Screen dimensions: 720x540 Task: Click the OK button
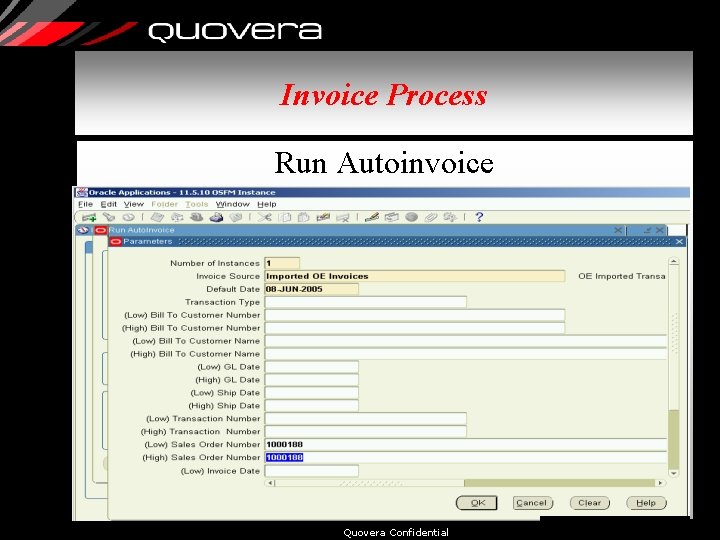tap(477, 503)
